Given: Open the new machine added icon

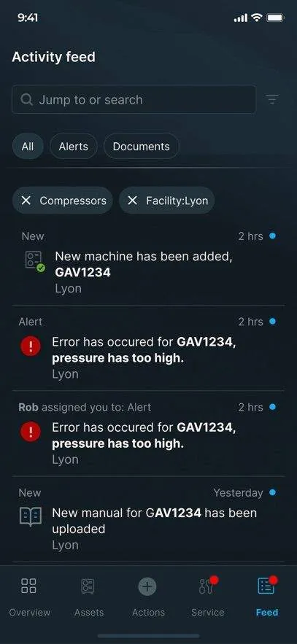Looking at the screenshot, I should (35, 261).
